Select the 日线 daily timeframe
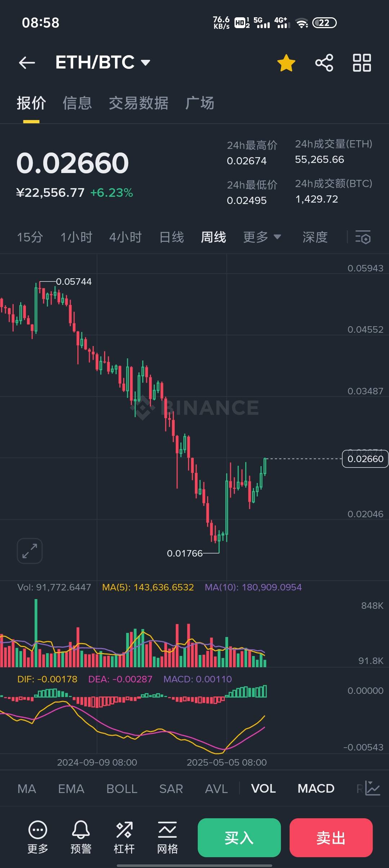 pos(171,237)
